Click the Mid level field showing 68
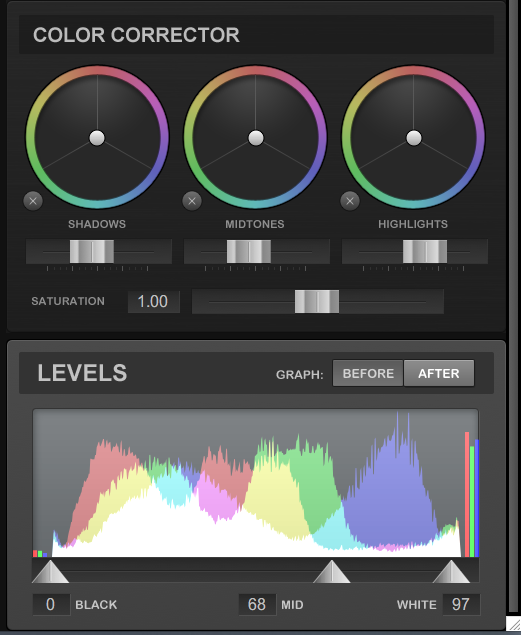 (x=257, y=605)
